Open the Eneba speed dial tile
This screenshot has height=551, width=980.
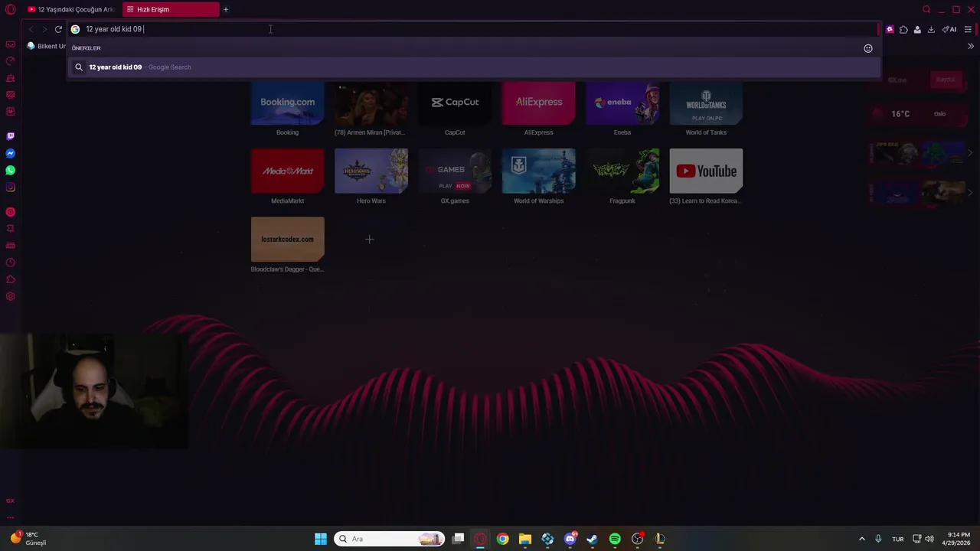(x=622, y=104)
